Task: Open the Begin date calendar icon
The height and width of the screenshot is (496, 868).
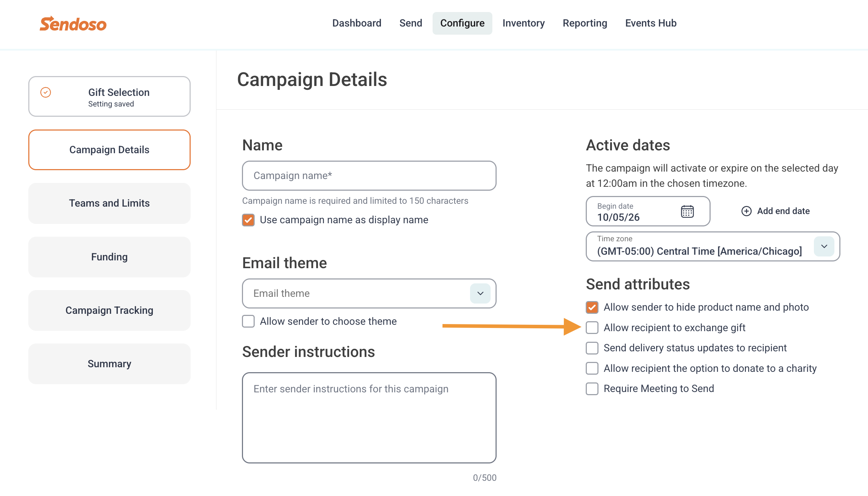Action: tap(687, 212)
